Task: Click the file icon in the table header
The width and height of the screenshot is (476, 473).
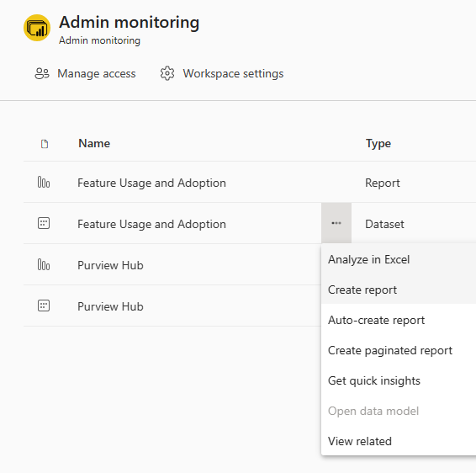Action: 45,144
